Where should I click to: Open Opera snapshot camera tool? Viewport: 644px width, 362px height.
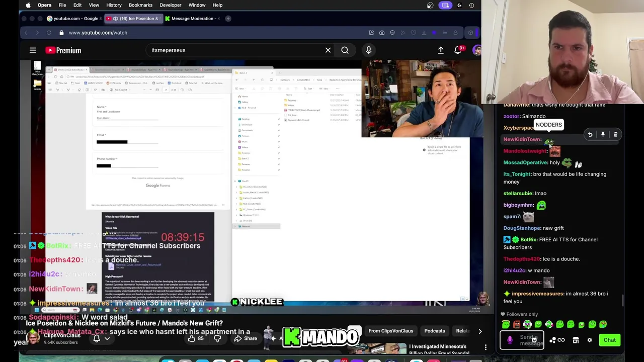[x=382, y=33]
